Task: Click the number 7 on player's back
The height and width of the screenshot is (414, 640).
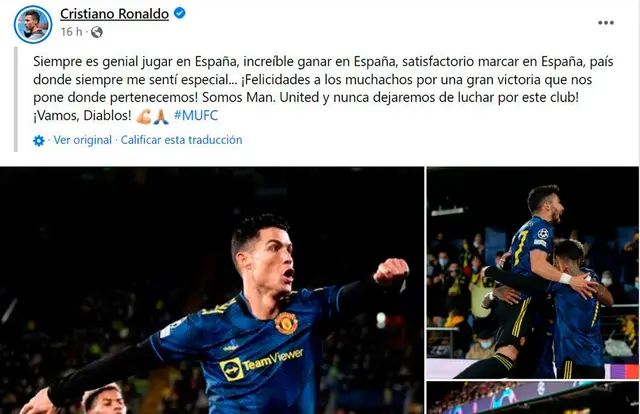Action: pos(522,247)
